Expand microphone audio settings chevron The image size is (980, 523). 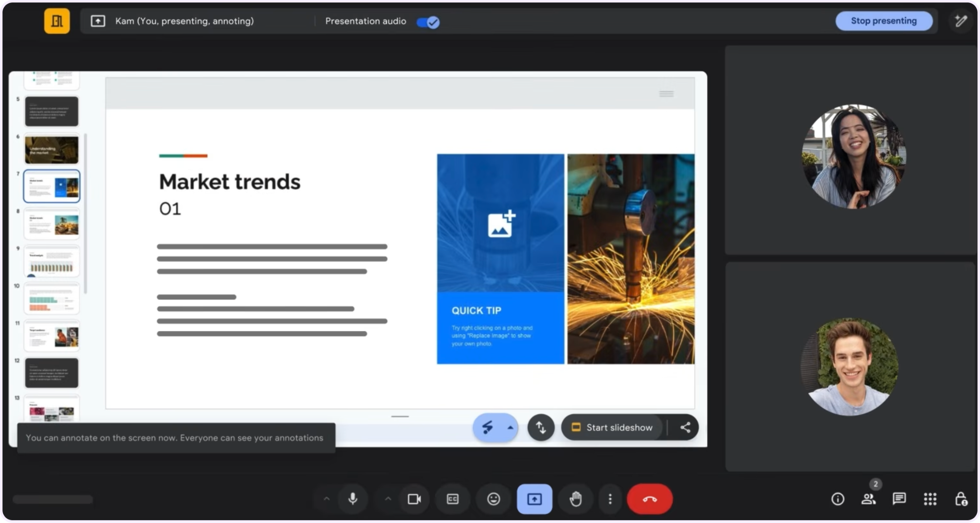[x=326, y=499]
